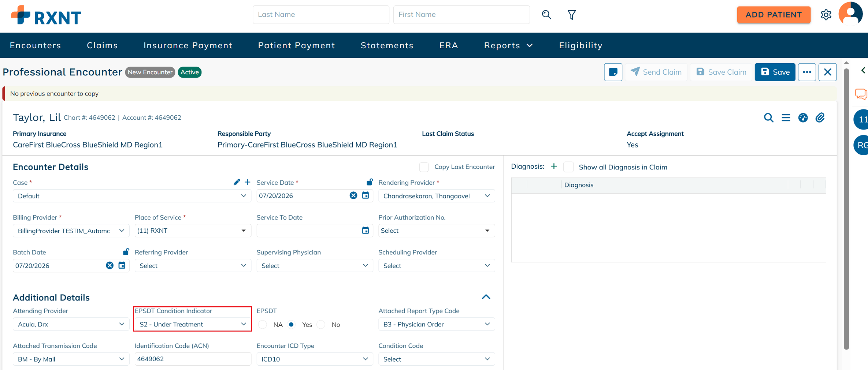Screen dimensions: 868x370
Task: Open the patient dashboard gauge icon
Action: point(803,118)
